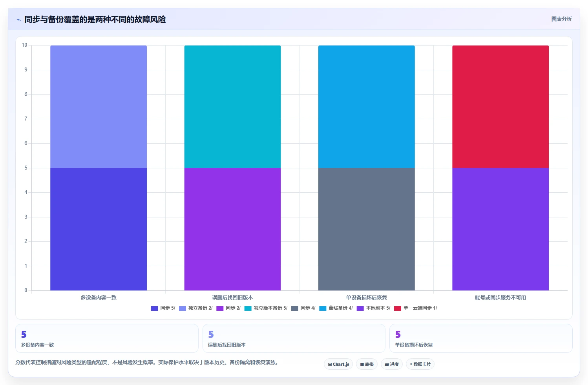
Task: Select the 进度 chip
Action: 391,364
